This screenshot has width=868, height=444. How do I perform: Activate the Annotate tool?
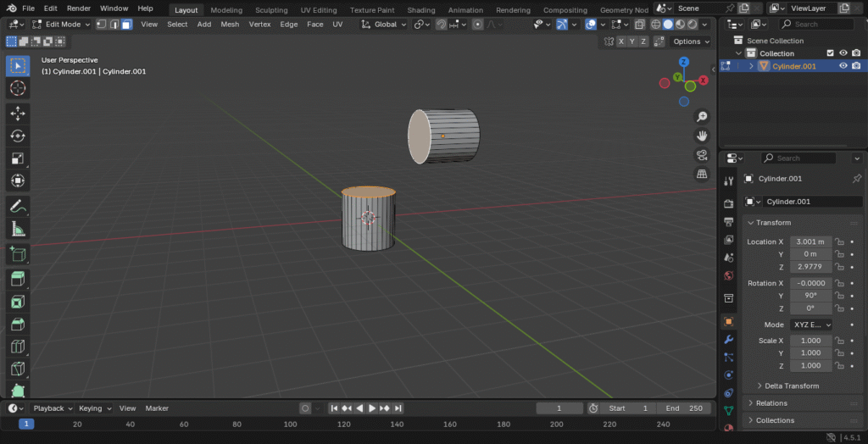click(18, 206)
